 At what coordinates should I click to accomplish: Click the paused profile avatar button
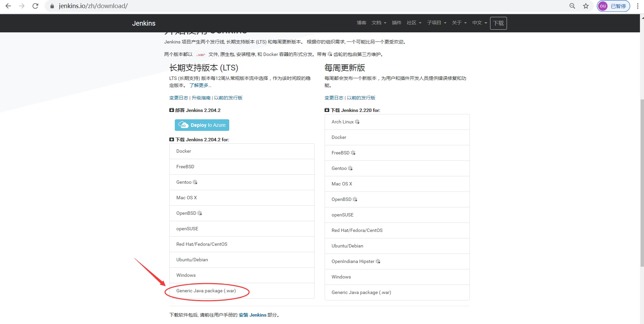point(613,6)
